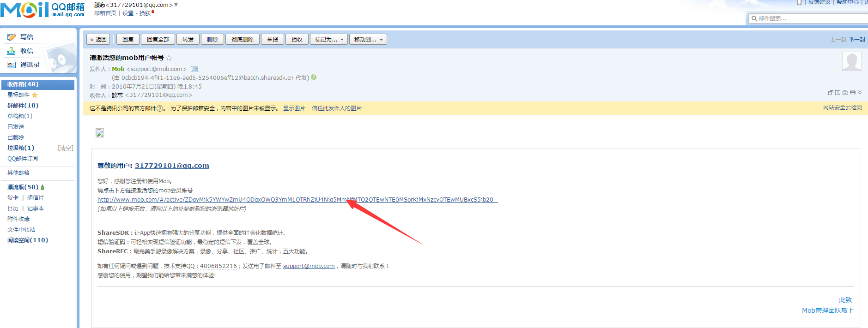Click 显示图片 to show images
The height and width of the screenshot is (328, 868).
coord(294,108)
